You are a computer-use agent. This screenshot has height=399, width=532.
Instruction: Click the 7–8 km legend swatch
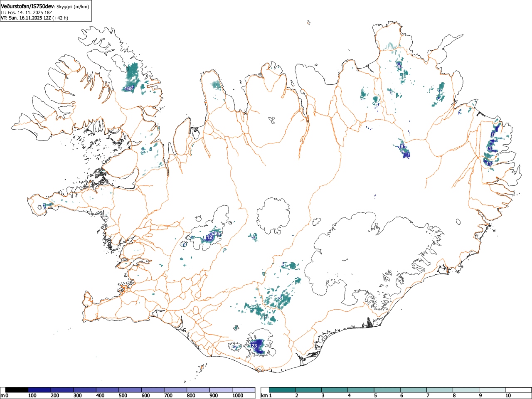tap(439, 390)
